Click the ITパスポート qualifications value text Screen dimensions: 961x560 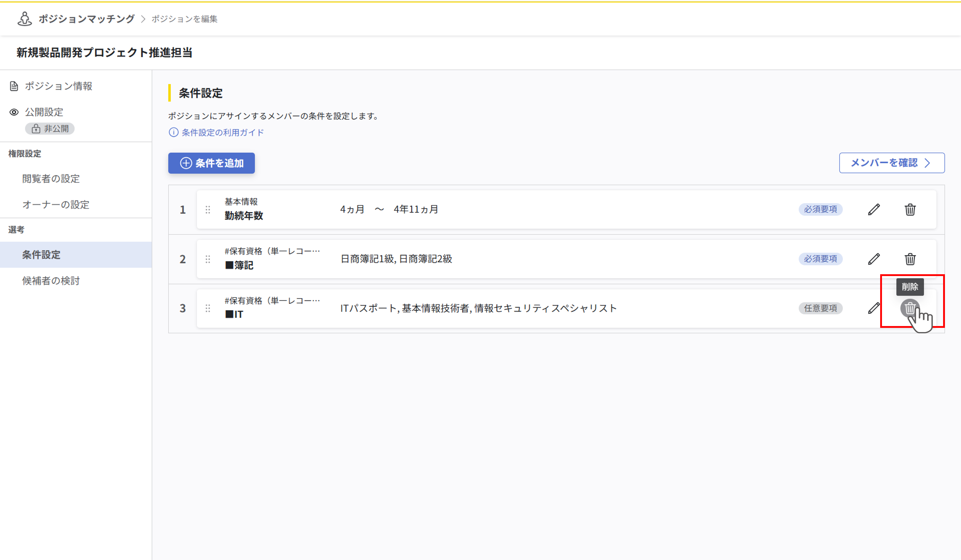(479, 308)
